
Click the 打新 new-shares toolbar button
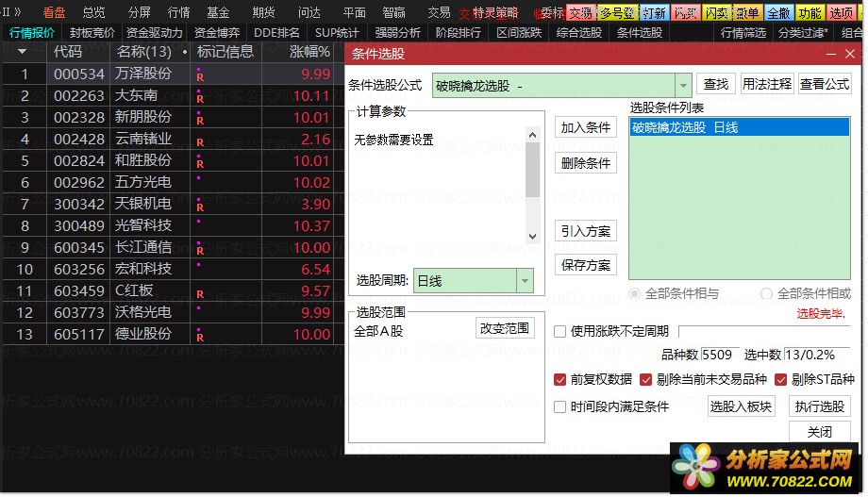click(x=654, y=13)
